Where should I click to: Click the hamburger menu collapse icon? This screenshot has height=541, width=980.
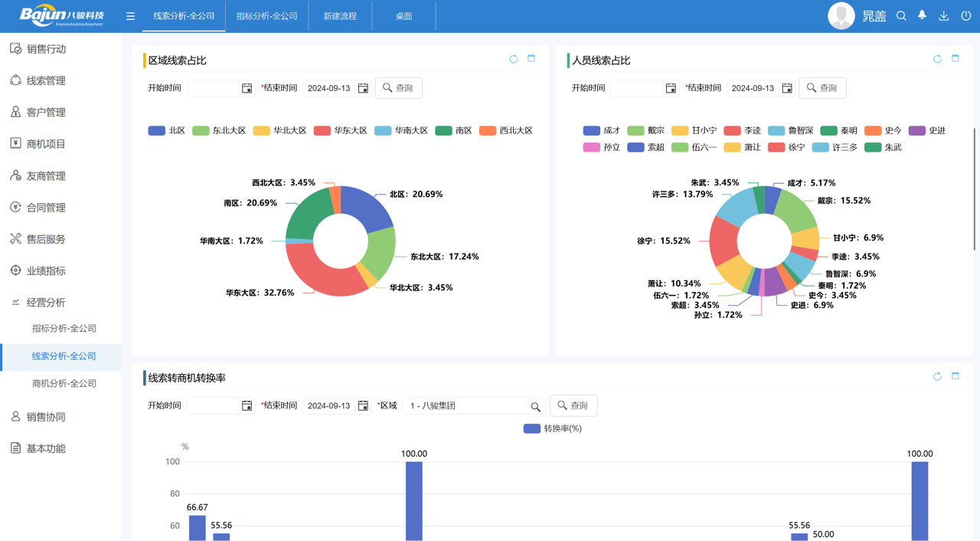click(130, 16)
